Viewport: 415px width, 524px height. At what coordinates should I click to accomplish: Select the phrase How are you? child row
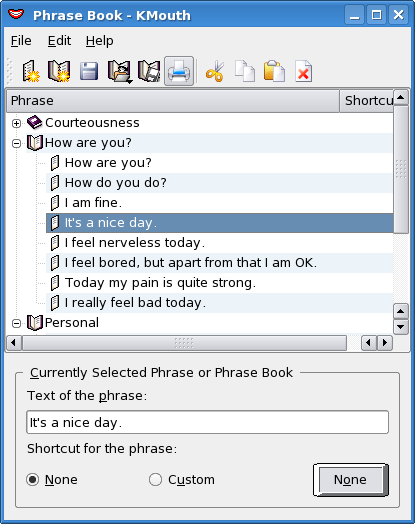[219, 163]
